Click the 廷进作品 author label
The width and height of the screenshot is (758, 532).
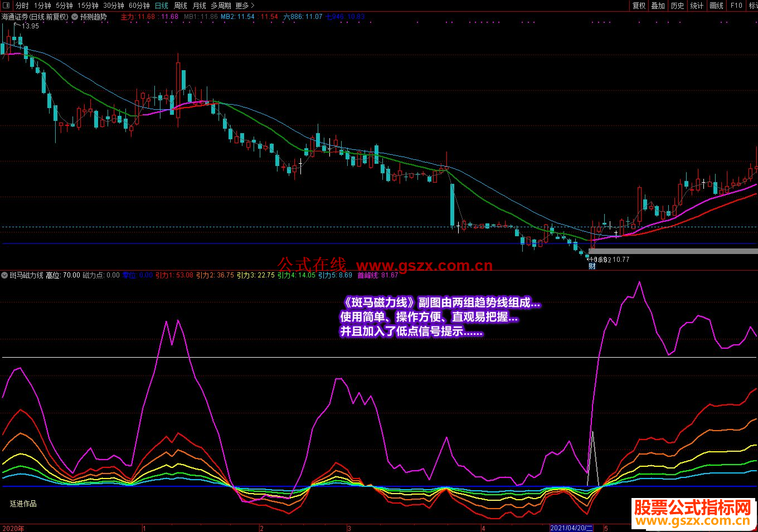(23, 504)
